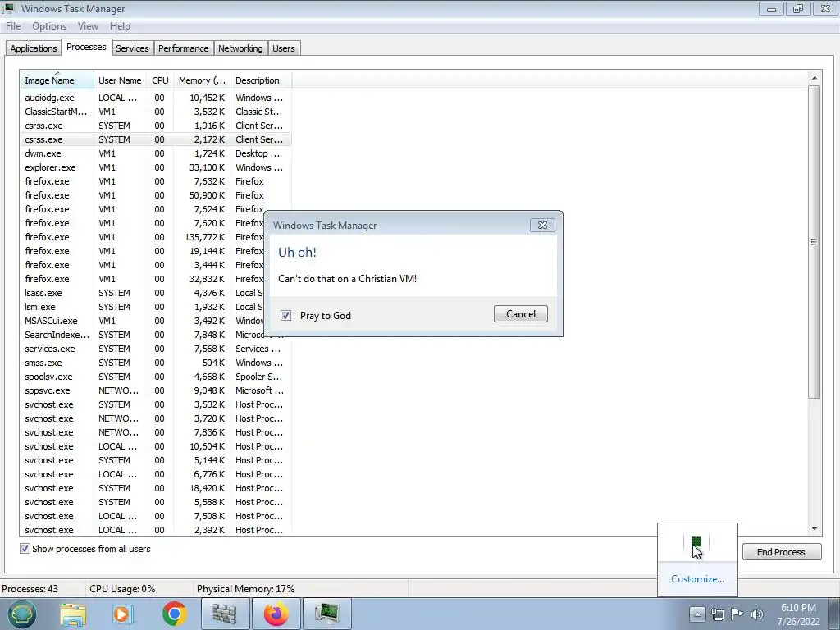Launch Windows Media Player from the taskbar
Viewport: 840px width, 630px height.
(x=123, y=614)
